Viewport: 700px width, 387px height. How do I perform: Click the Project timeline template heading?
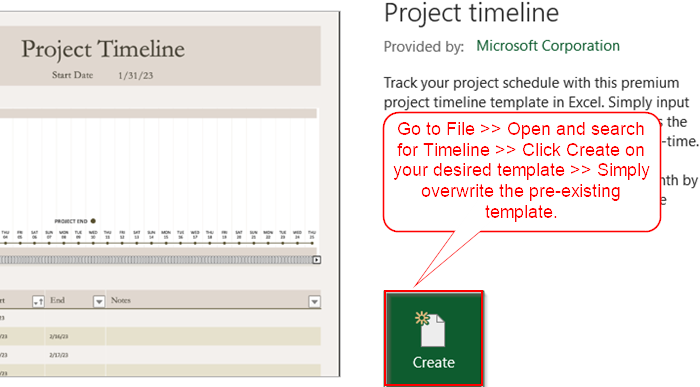[471, 13]
